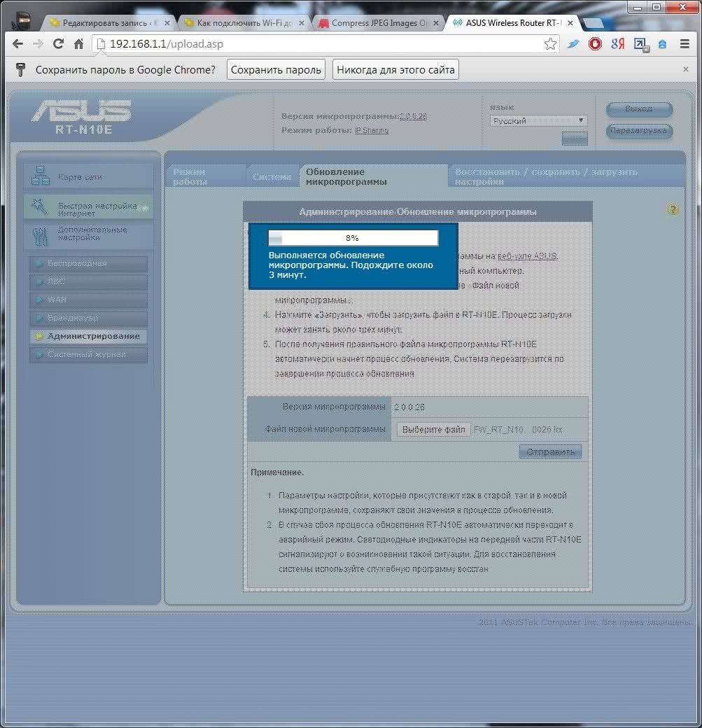Click the Выберите файл file chooser button

pos(434,429)
